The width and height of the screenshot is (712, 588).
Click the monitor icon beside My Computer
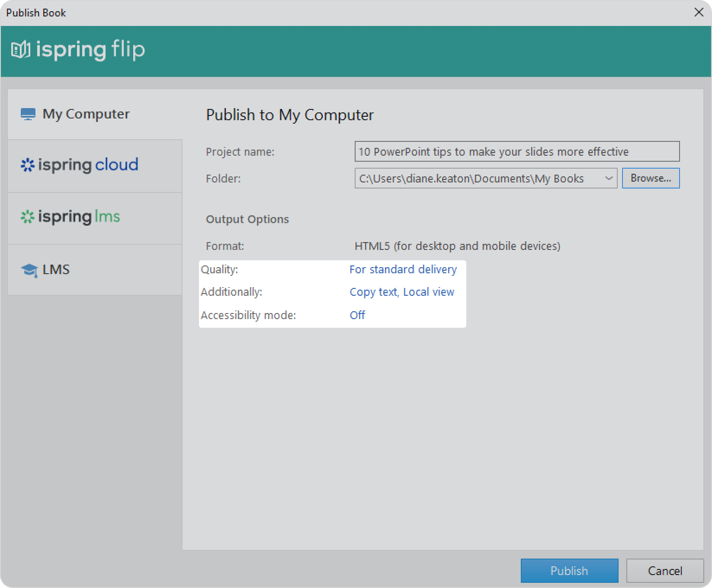coord(28,114)
